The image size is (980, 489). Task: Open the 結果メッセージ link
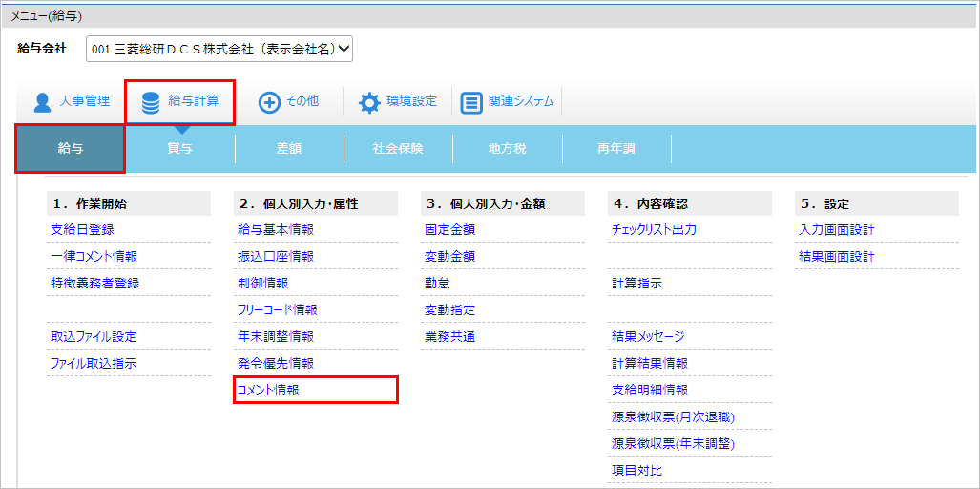tap(649, 336)
